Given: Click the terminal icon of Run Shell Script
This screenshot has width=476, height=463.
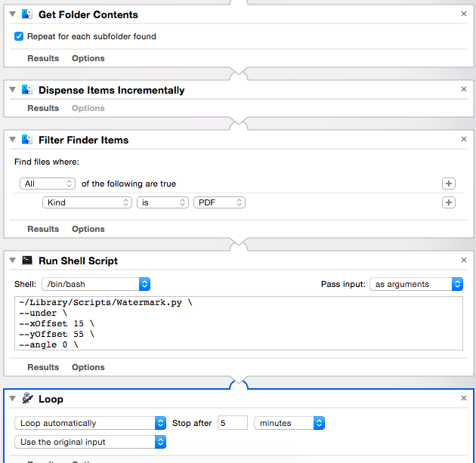Looking at the screenshot, I should click(28, 261).
